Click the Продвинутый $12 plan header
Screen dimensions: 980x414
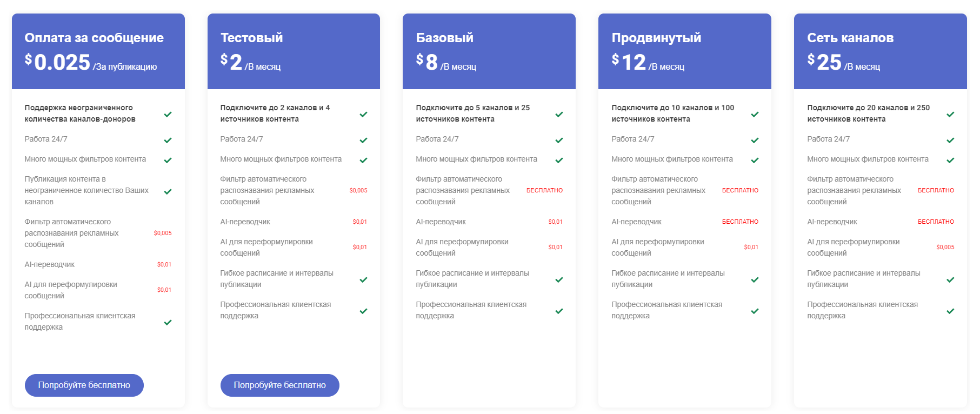click(x=685, y=51)
